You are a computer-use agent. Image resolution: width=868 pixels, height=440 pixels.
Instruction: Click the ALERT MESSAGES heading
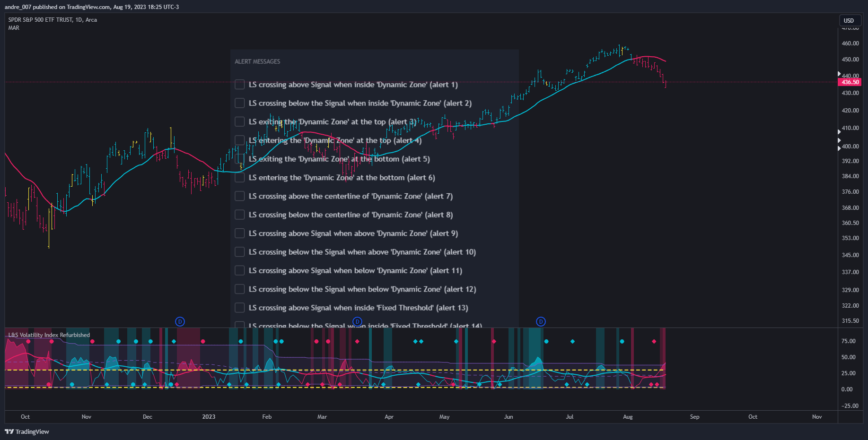tap(257, 61)
